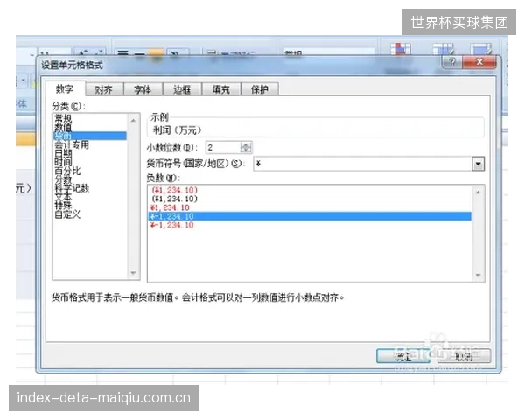Open the 货币符号 dropdown arrow
The height and width of the screenshot is (420, 525).
478,164
